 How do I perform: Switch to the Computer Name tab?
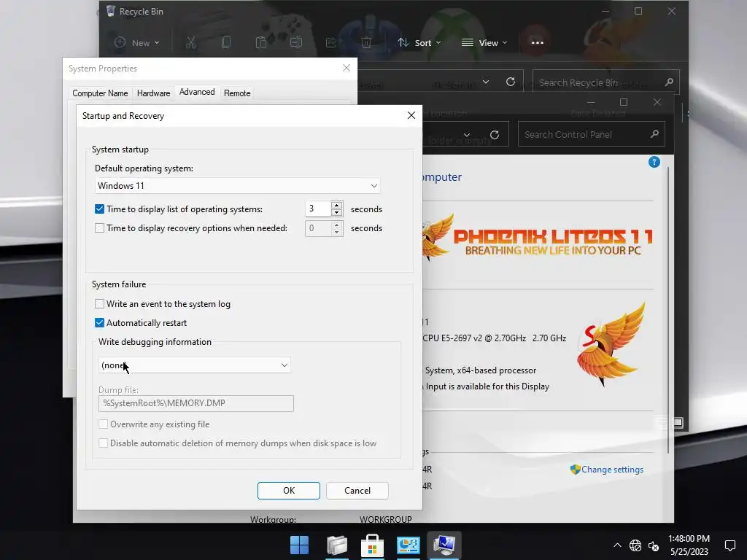click(100, 93)
